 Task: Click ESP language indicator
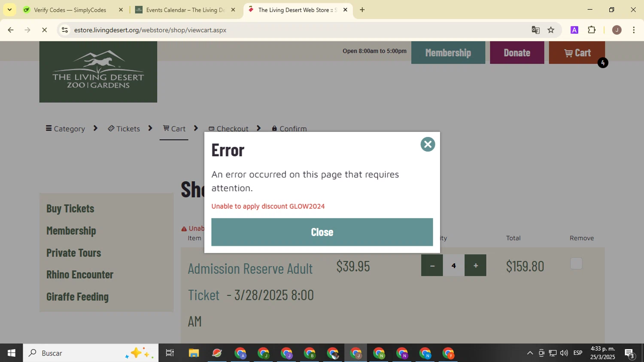tap(578, 353)
